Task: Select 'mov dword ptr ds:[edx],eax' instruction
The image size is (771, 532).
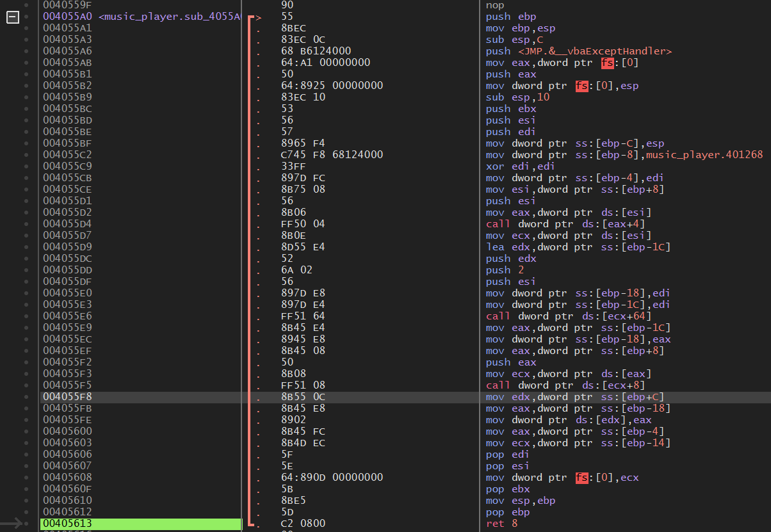Action: 569,420
